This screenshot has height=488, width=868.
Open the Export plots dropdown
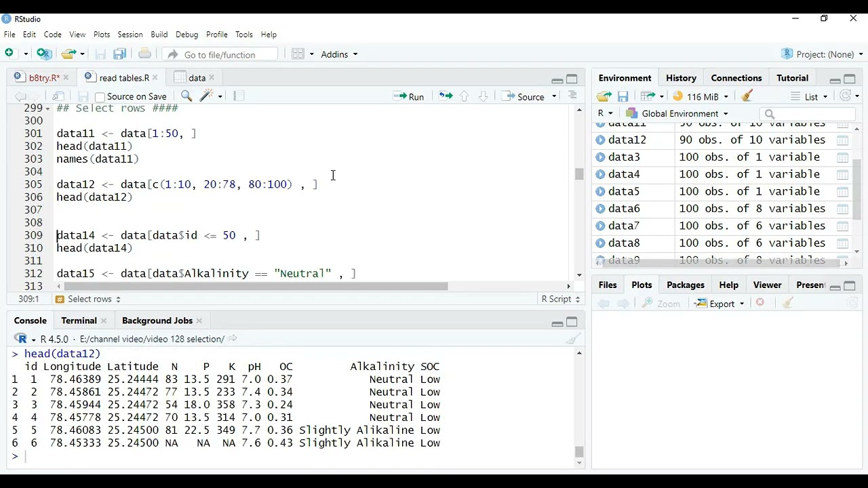[719, 304]
